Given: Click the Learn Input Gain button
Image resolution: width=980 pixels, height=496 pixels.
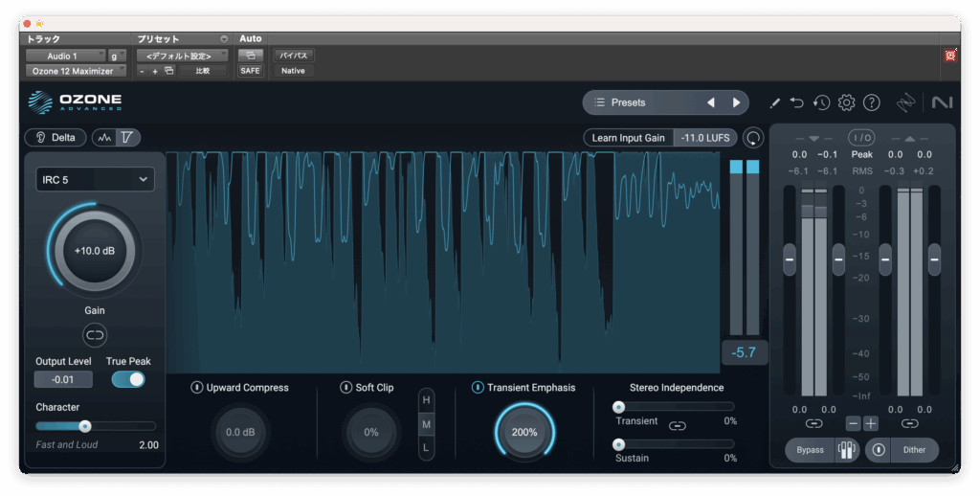Looking at the screenshot, I should pos(628,138).
